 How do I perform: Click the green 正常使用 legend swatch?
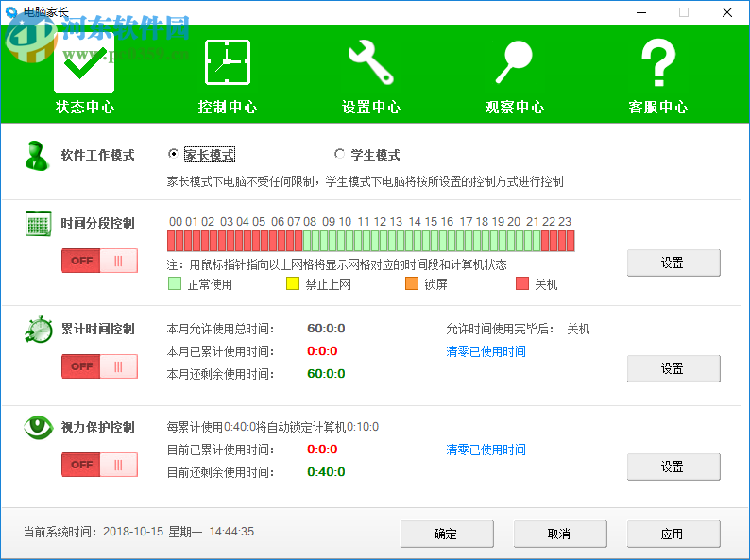(175, 283)
